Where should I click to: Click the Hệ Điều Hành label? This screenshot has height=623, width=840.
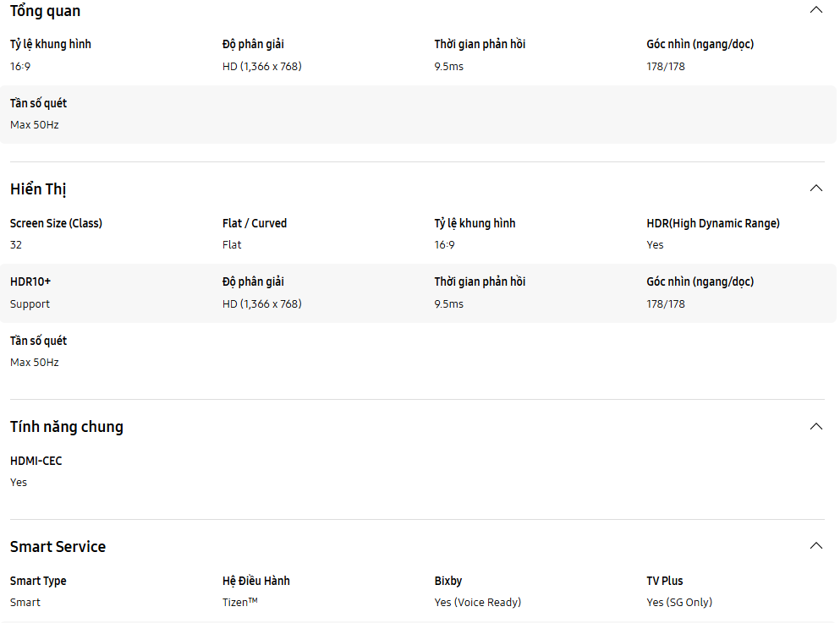256,581
